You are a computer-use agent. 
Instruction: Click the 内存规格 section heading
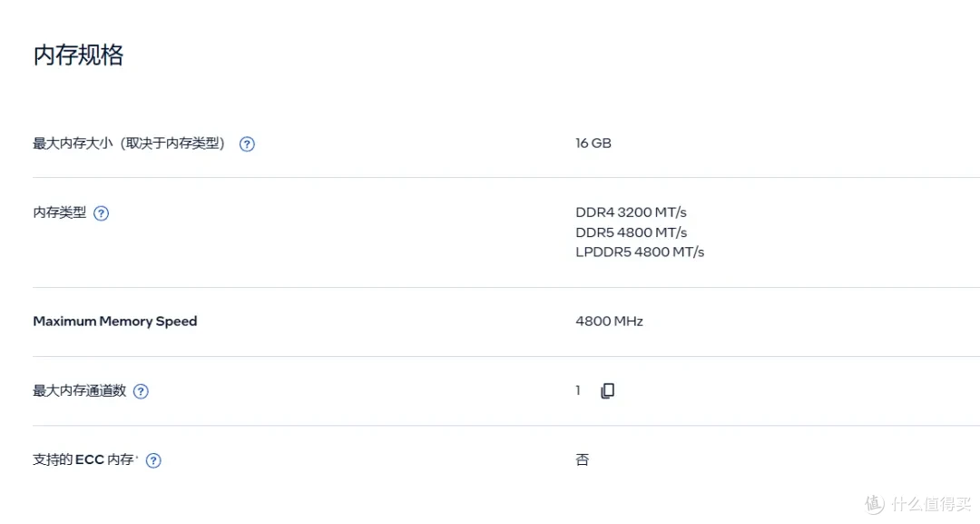point(78,55)
